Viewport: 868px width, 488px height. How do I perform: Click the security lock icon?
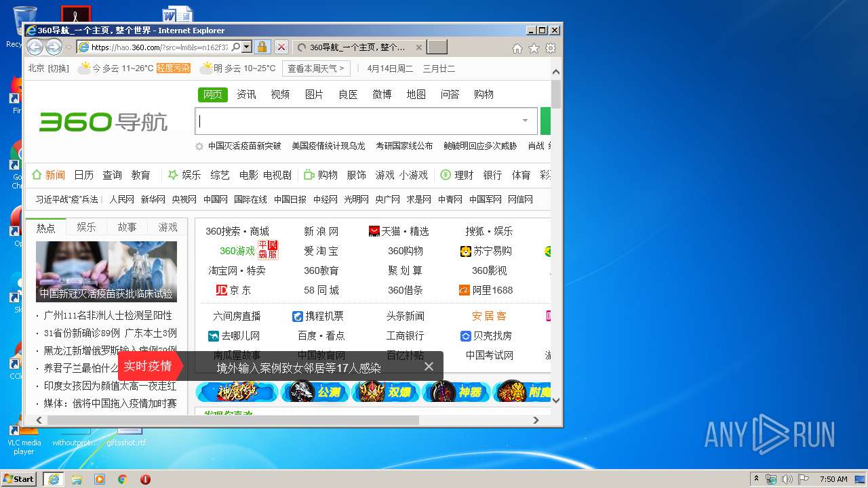point(262,47)
